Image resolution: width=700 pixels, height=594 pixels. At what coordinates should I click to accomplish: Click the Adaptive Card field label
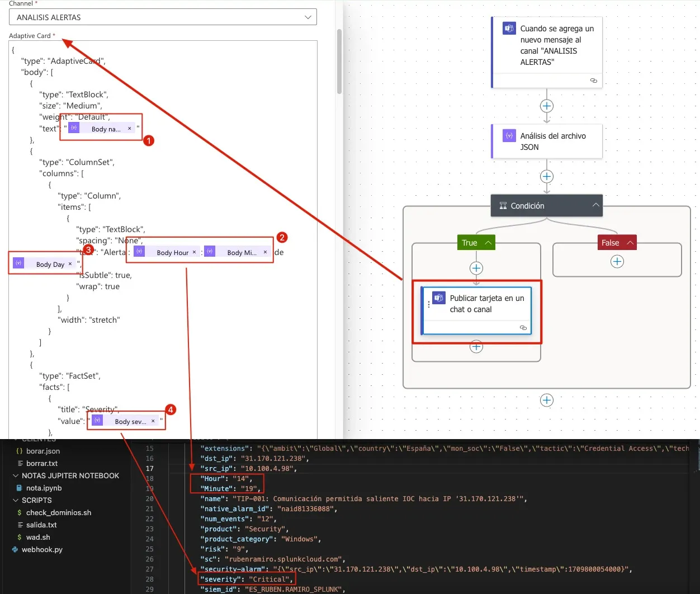pos(32,36)
